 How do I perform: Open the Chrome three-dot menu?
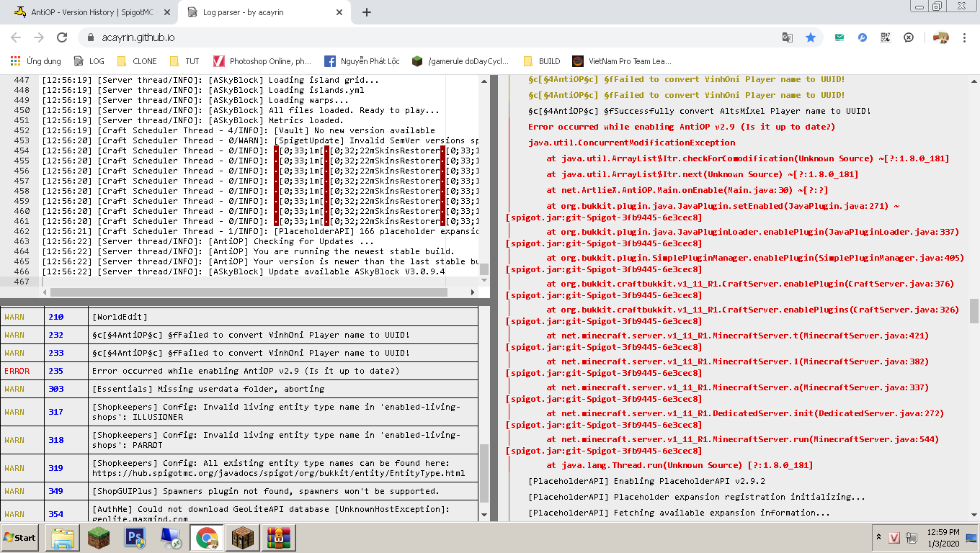pyautogui.click(x=965, y=37)
